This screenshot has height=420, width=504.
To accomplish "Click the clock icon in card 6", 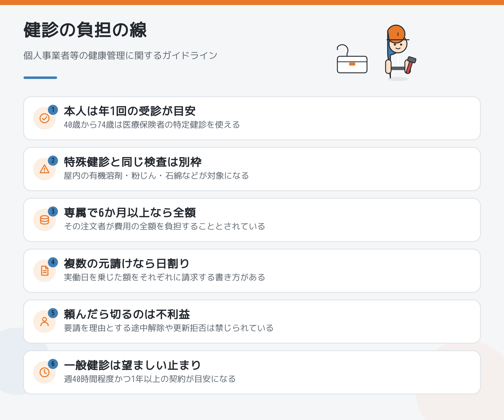I will (45, 372).
